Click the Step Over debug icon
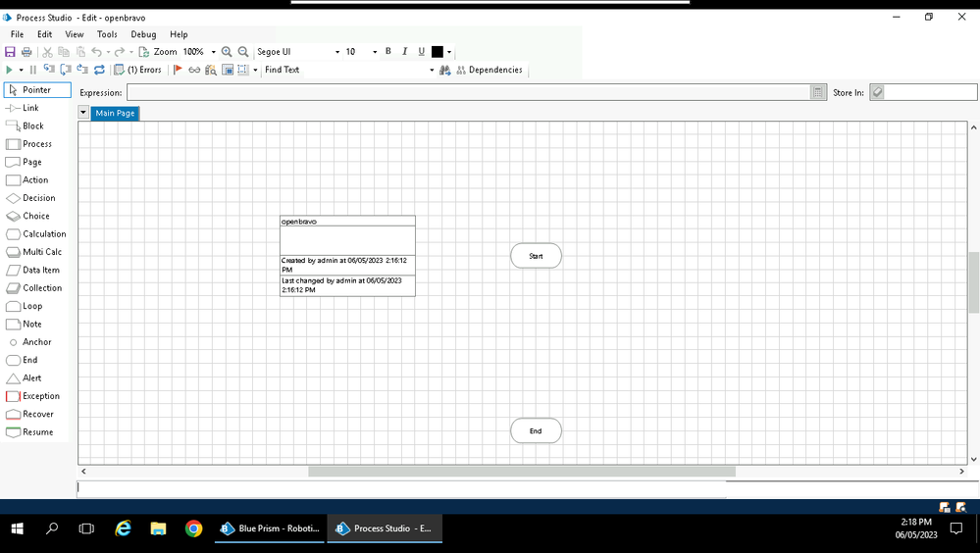This screenshot has width=980, height=553. tap(66, 70)
